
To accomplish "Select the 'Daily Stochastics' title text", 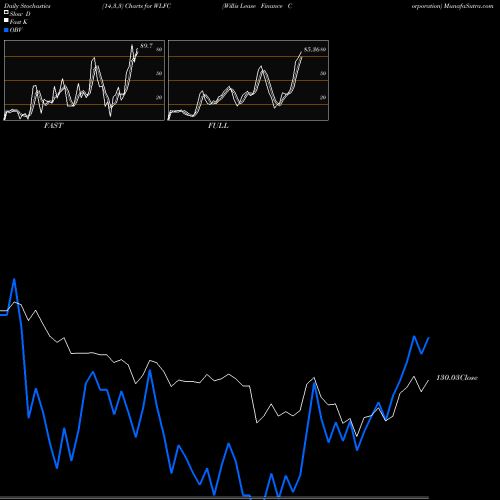I will pyautogui.click(x=27, y=6).
